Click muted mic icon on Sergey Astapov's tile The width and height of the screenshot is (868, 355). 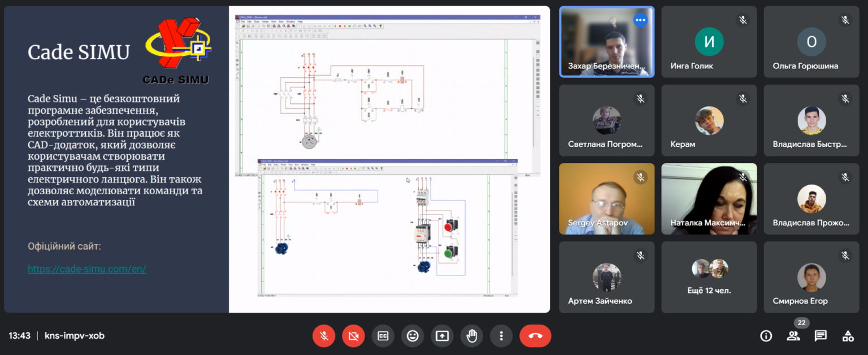coord(640,177)
